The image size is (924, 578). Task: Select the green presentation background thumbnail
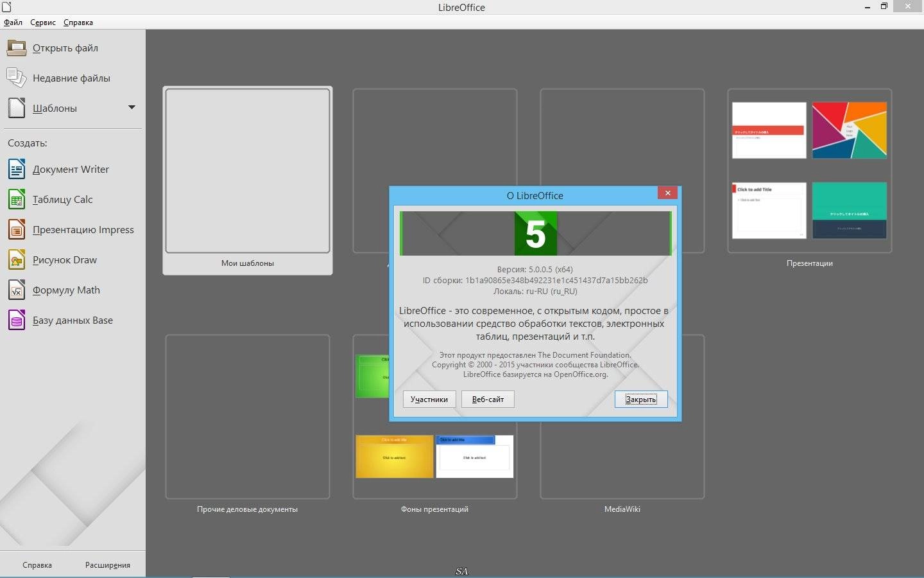(x=372, y=376)
